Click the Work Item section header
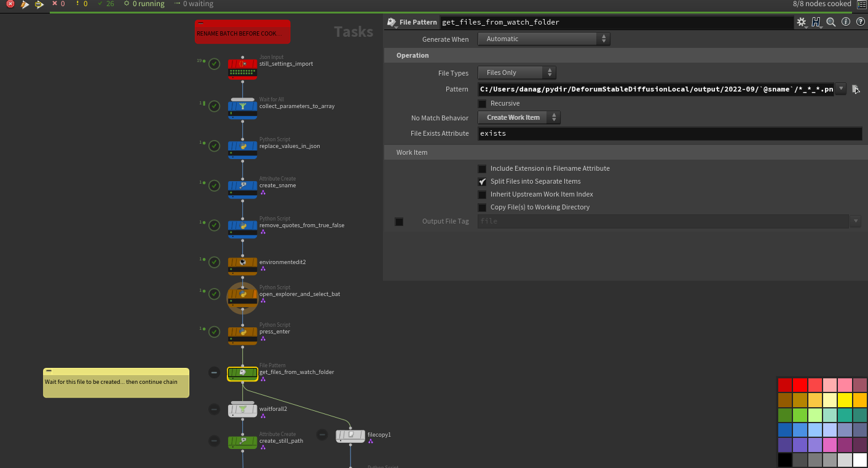The height and width of the screenshot is (468, 868). point(625,152)
